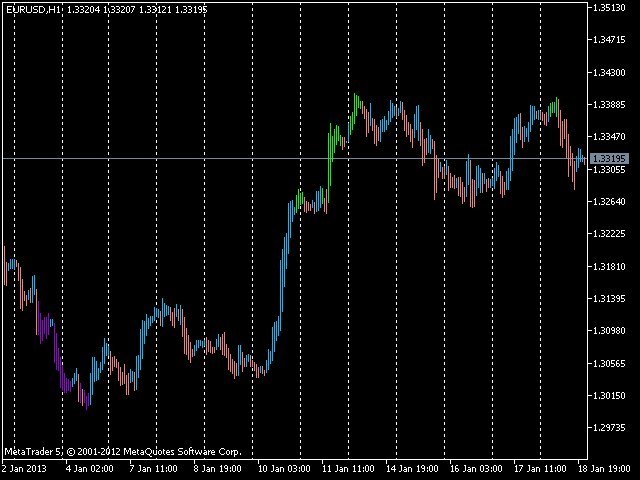The image size is (640, 480).
Task: Click the 1.33885 price scale value
Action: (x=609, y=105)
